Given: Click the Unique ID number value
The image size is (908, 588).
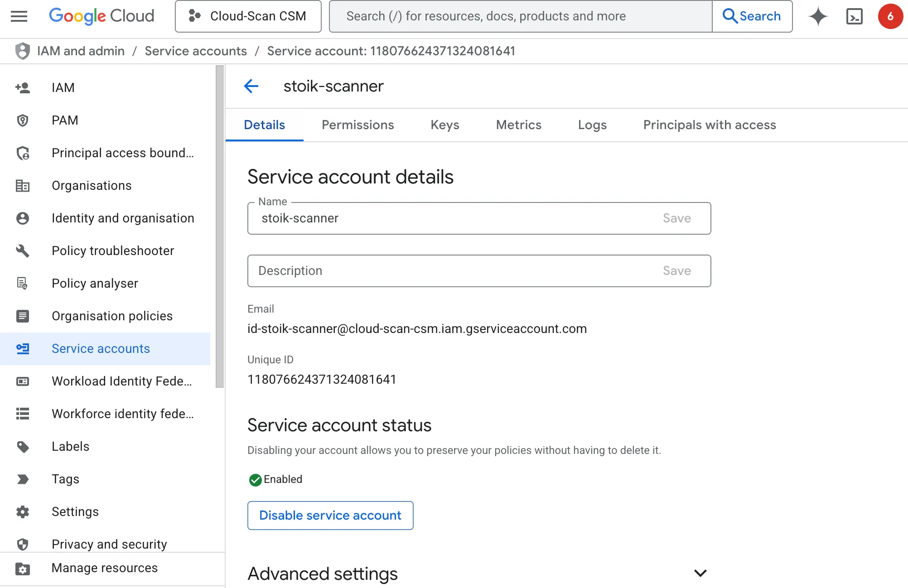Looking at the screenshot, I should pos(322,380).
